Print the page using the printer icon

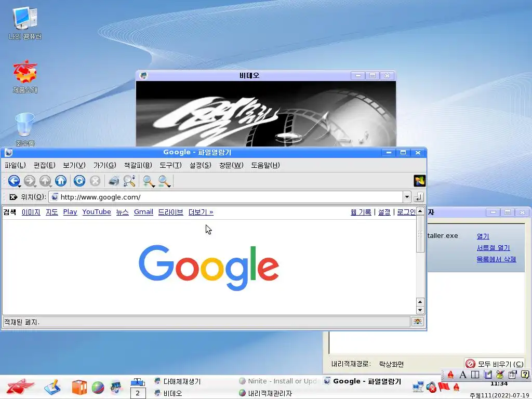pyautogui.click(x=114, y=181)
